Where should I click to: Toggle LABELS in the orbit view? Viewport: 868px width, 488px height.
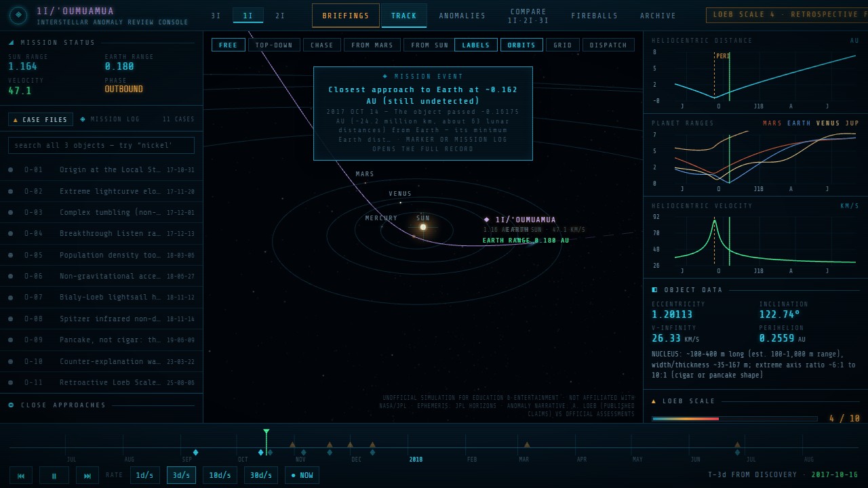click(476, 45)
